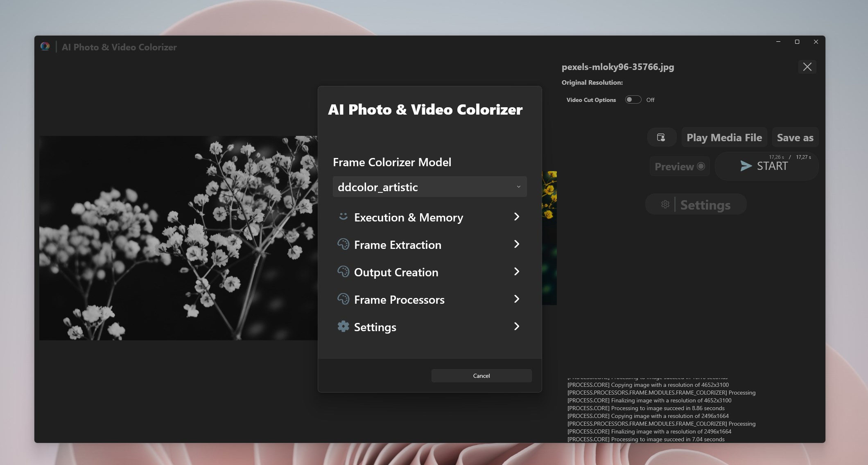This screenshot has height=465, width=868.
Task: Click the gear icon beside Settings in dialog
Action: pyautogui.click(x=343, y=327)
